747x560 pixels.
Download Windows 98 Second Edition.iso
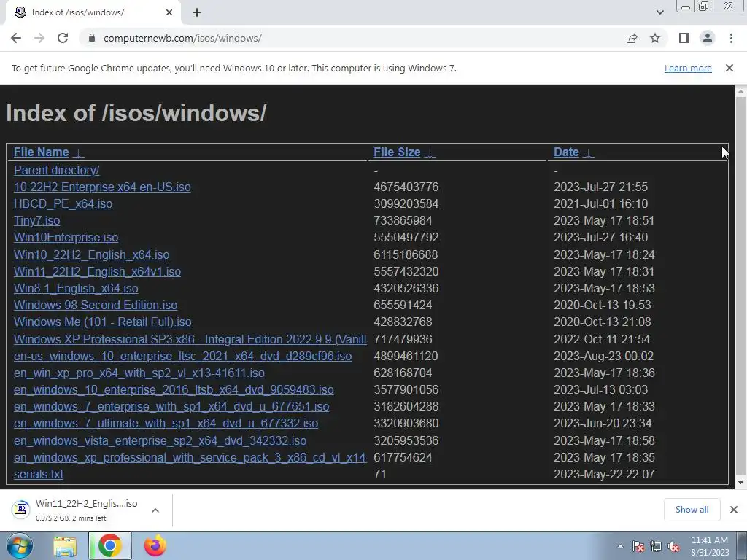point(96,305)
